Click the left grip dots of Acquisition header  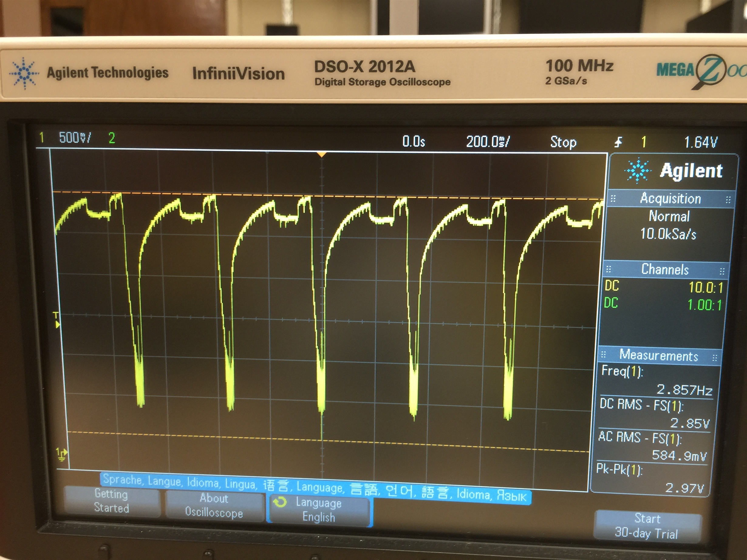[613, 199]
